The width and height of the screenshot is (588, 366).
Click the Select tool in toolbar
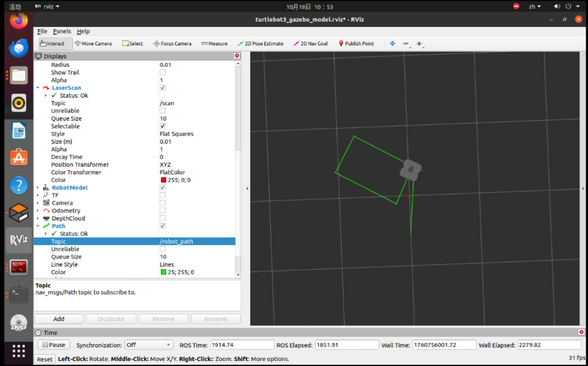pos(132,44)
